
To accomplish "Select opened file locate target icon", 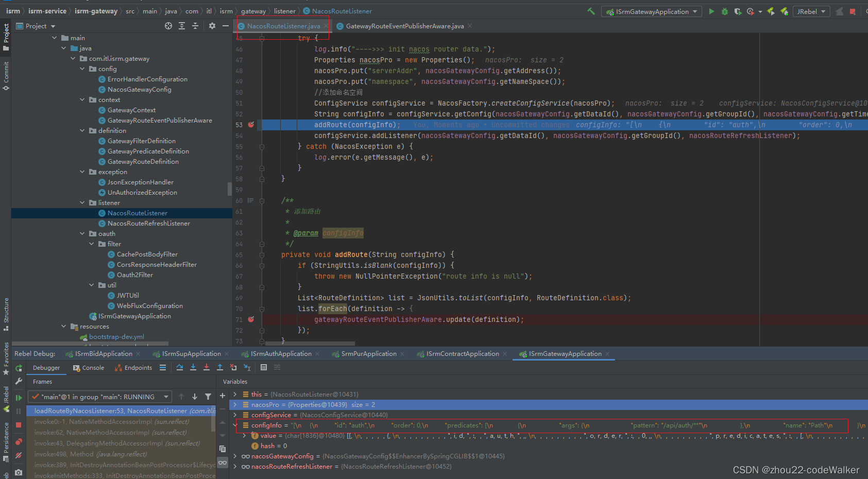I will coord(168,26).
